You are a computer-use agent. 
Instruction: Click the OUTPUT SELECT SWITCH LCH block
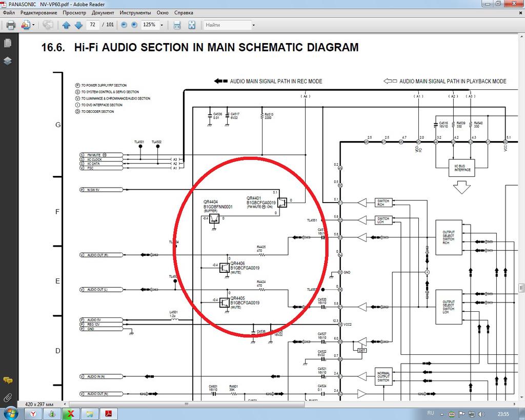[449, 307]
